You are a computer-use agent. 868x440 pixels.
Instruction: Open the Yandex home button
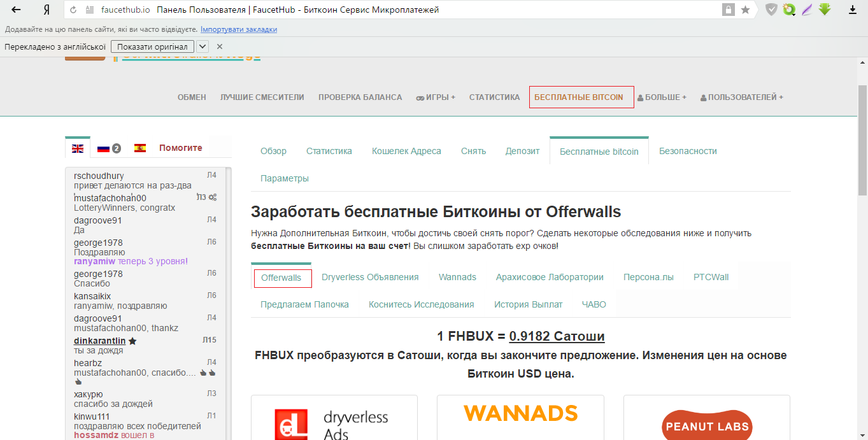click(46, 10)
